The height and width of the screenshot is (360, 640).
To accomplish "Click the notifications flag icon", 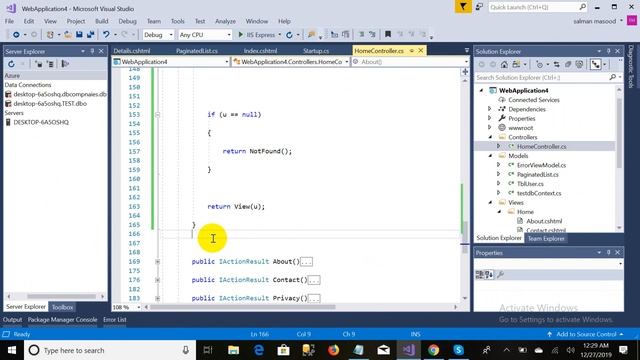I will [x=463, y=7].
